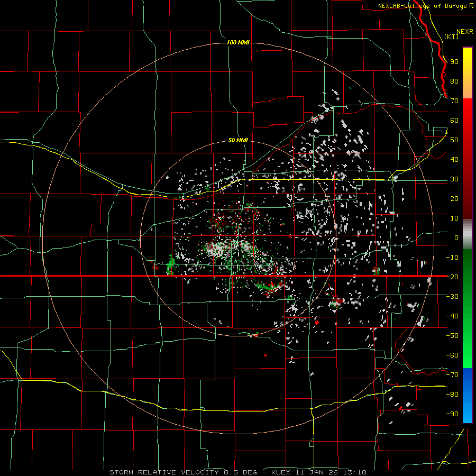Click the 10 value on velocity scale
476x476 pixels.
click(x=454, y=218)
